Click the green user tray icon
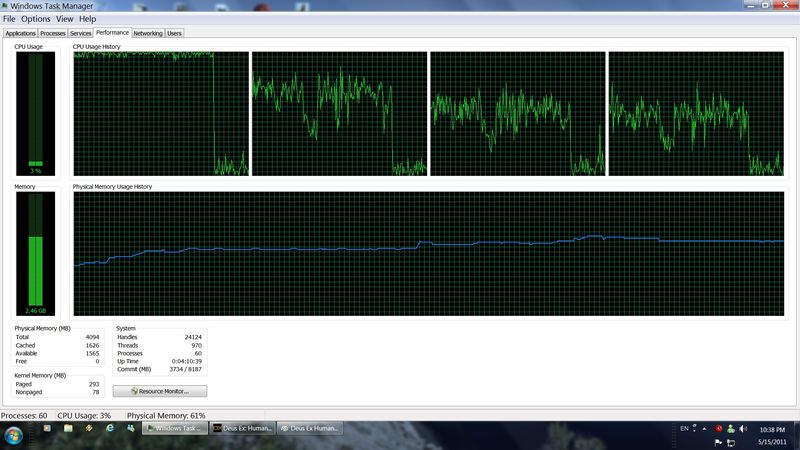Viewport: 800px width, 450px height. point(731,428)
